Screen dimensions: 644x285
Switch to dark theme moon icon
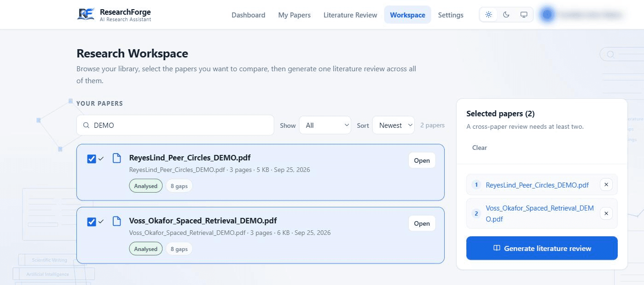[506, 15]
